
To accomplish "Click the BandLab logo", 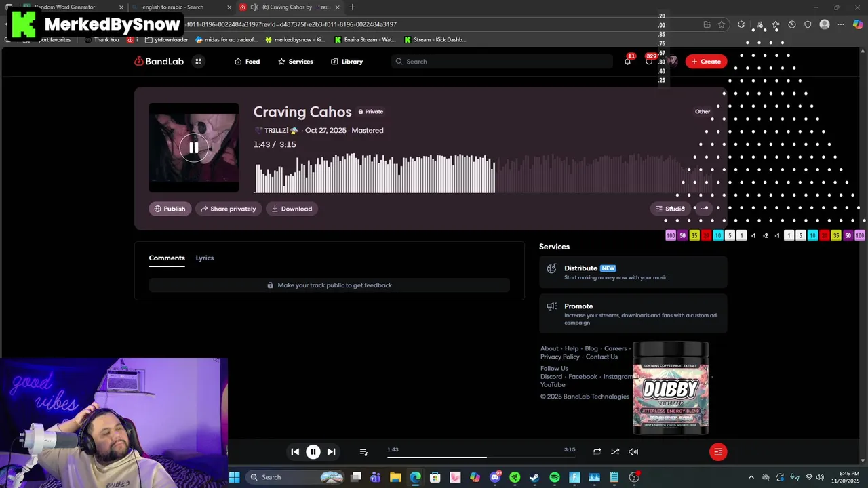I will point(159,61).
